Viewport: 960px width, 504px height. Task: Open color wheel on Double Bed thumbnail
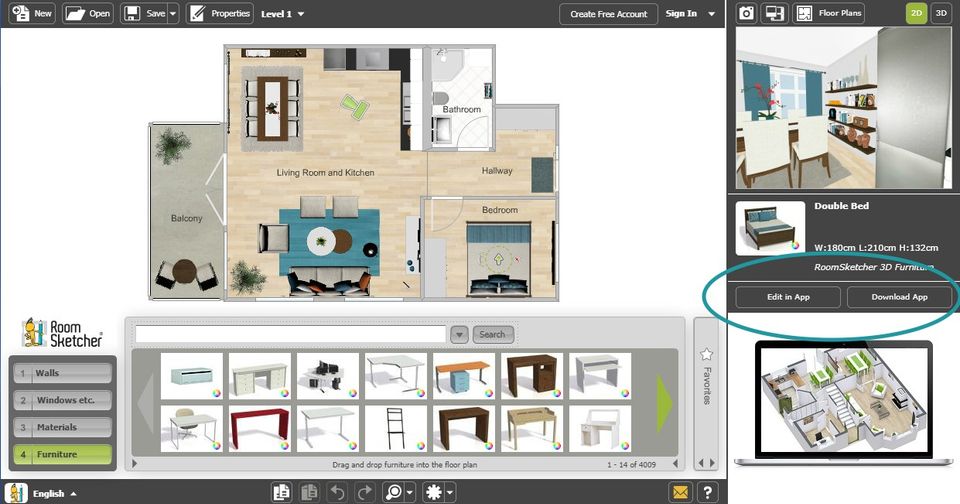795,246
